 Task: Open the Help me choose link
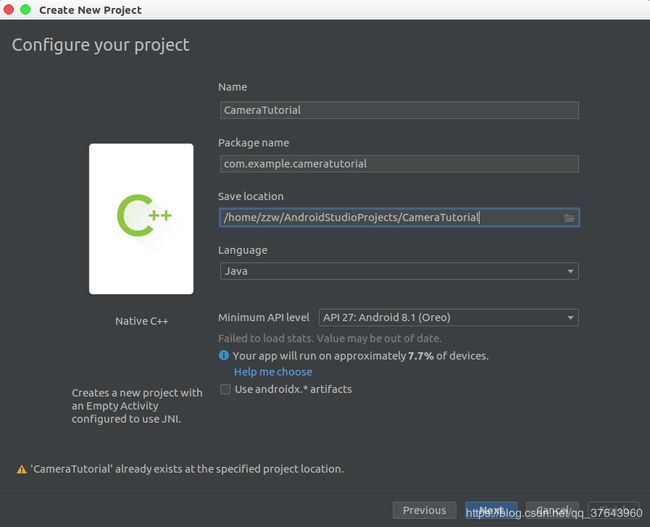point(273,372)
